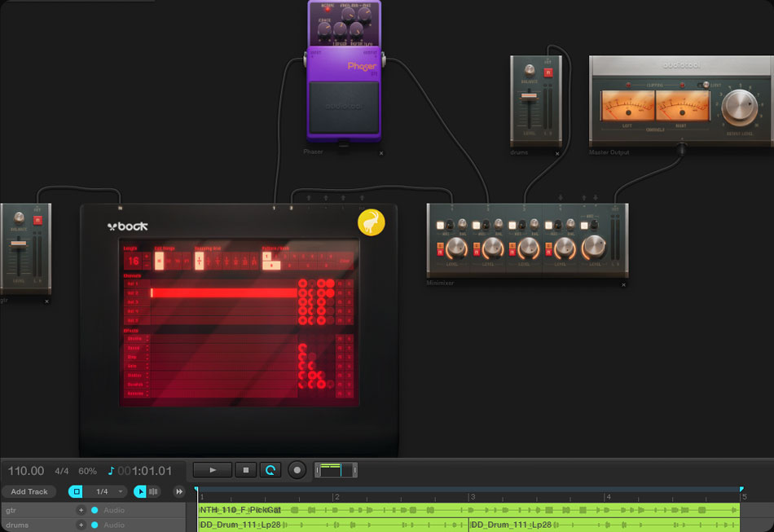Click the fast-forward follow icon
The height and width of the screenshot is (532, 774).
point(178,491)
